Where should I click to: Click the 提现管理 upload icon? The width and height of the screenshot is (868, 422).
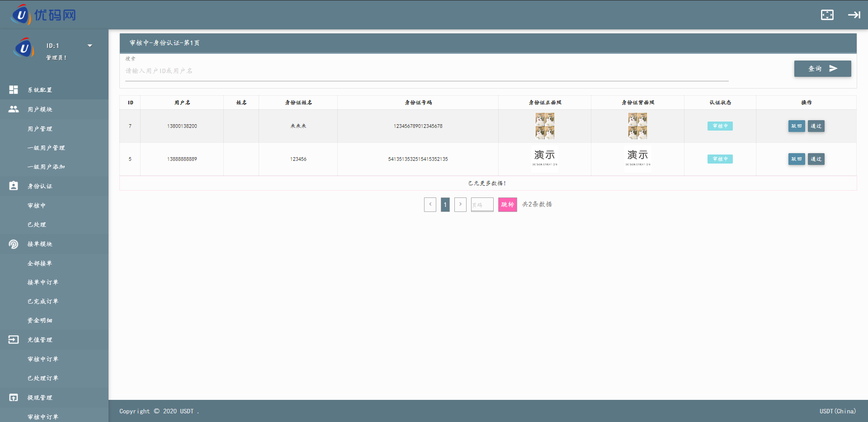point(14,398)
